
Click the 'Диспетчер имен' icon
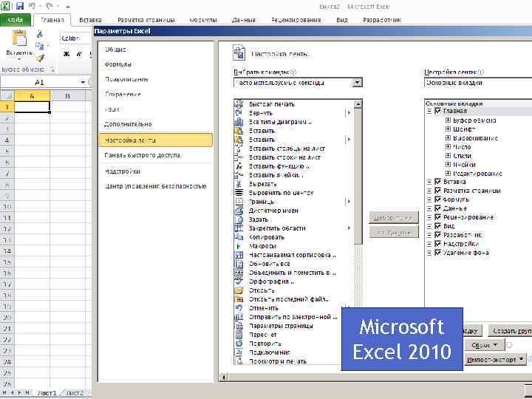point(239,211)
